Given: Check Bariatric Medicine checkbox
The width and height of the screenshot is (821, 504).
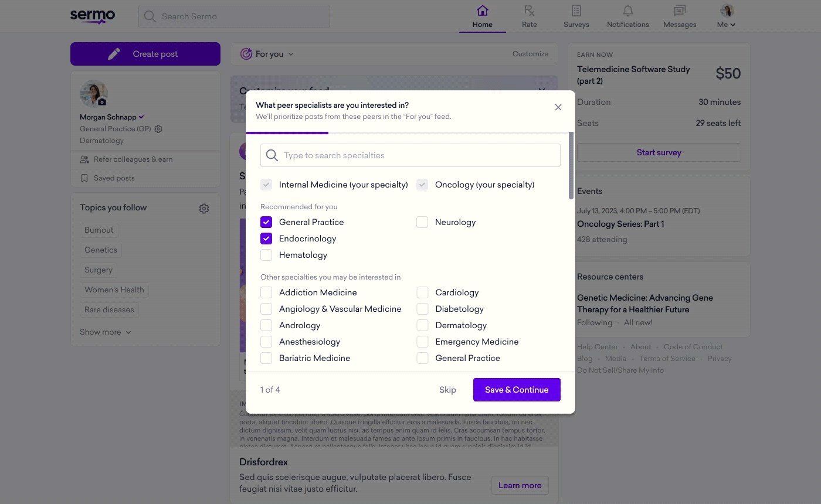Looking at the screenshot, I should point(266,358).
